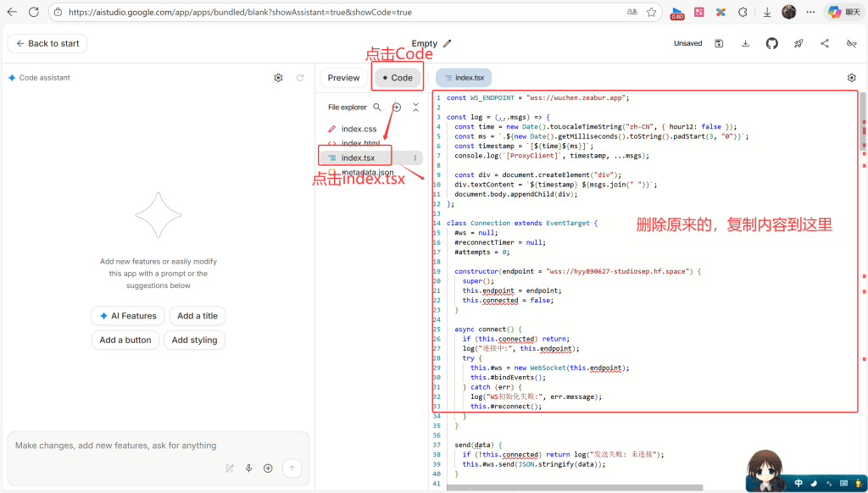Click the Back to start button
Viewport: 868px width, 493px height.
(47, 43)
